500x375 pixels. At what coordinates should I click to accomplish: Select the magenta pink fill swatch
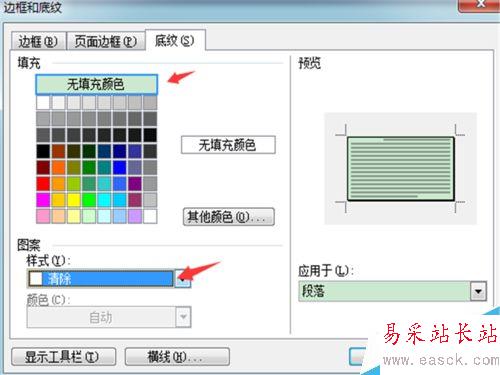coord(43,200)
